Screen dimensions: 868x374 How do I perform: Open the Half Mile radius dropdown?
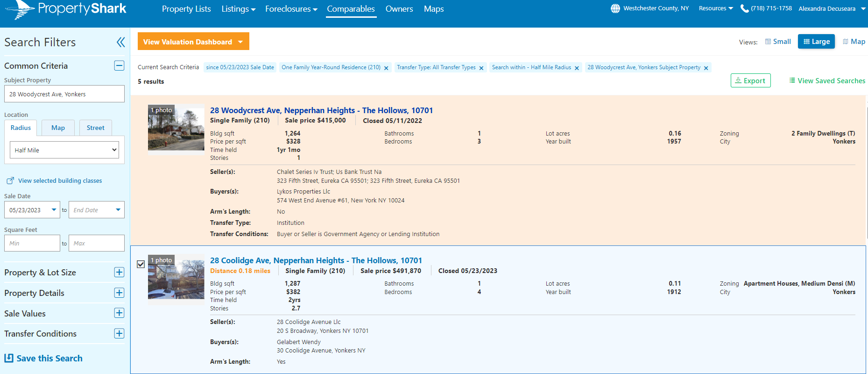point(64,150)
